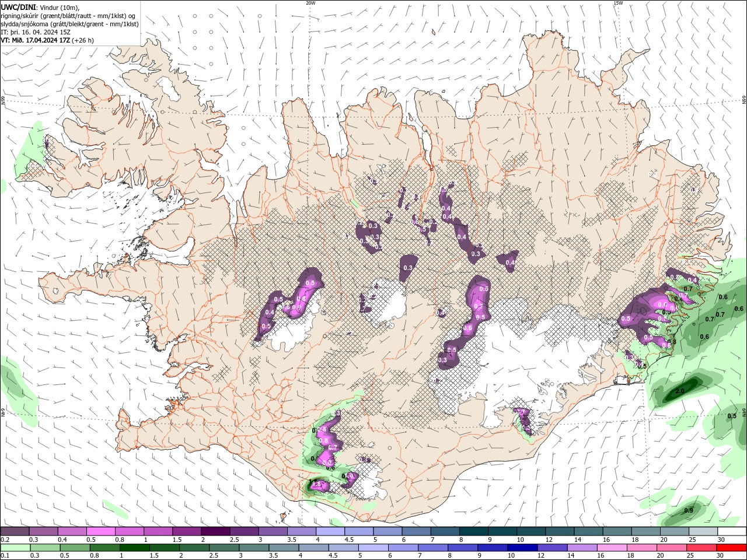Click the 0.1 label at the start of the rain scale
747x560 pixels.
pos(4,556)
